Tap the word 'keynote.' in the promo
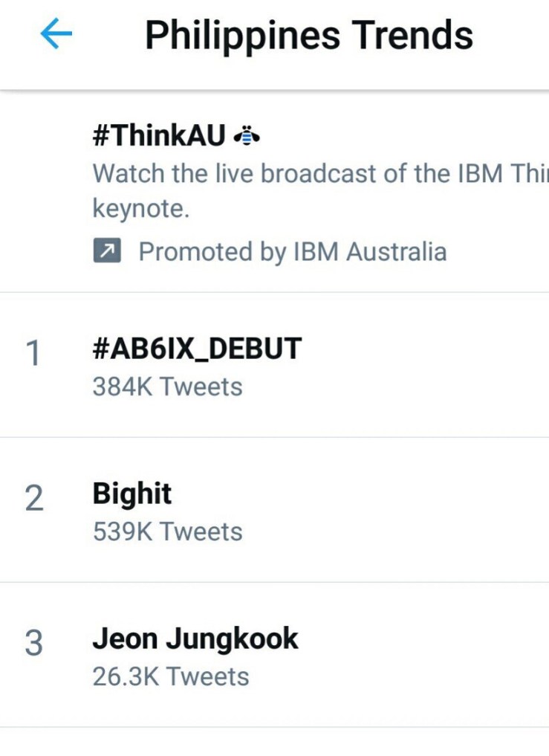 click(x=141, y=209)
